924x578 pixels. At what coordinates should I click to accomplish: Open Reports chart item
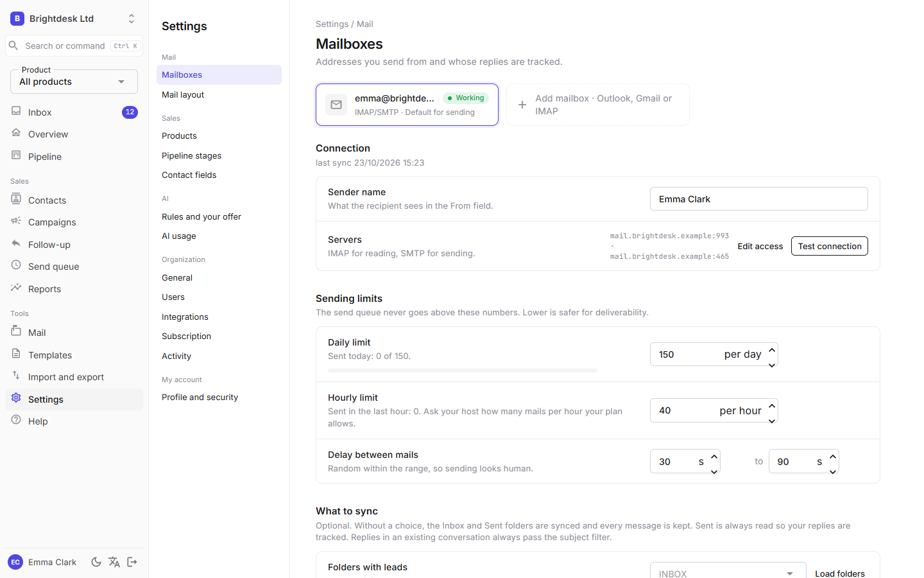[x=74, y=289]
